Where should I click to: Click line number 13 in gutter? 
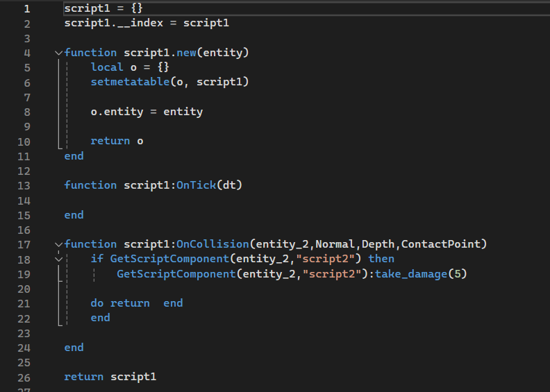(24, 185)
